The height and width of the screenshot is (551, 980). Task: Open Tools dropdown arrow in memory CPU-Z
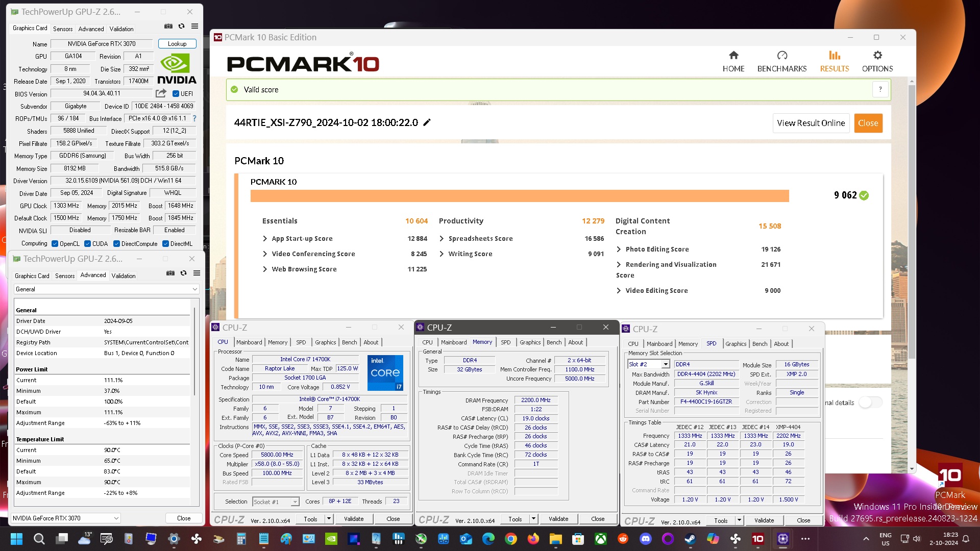[x=533, y=519]
